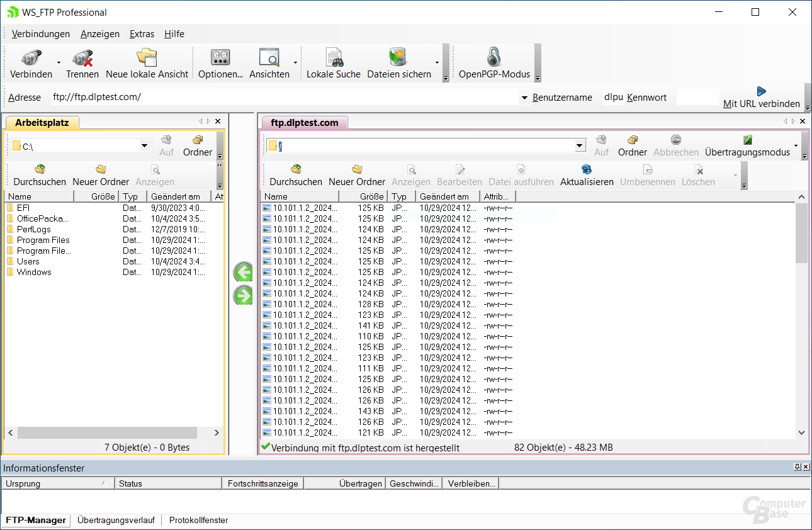Click Ordner in local Arbeitsplatz pane
Image resolution: width=812 pixels, height=530 pixels.
(x=198, y=146)
